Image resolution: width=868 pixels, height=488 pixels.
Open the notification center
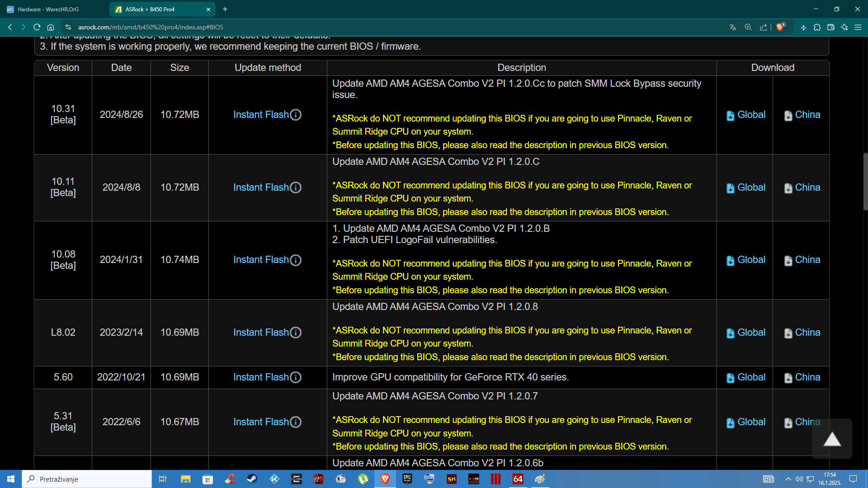coord(853,479)
